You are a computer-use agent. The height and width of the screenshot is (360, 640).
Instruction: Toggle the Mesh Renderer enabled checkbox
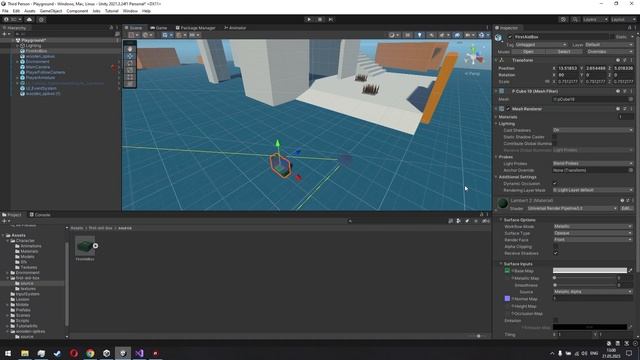click(x=508, y=109)
